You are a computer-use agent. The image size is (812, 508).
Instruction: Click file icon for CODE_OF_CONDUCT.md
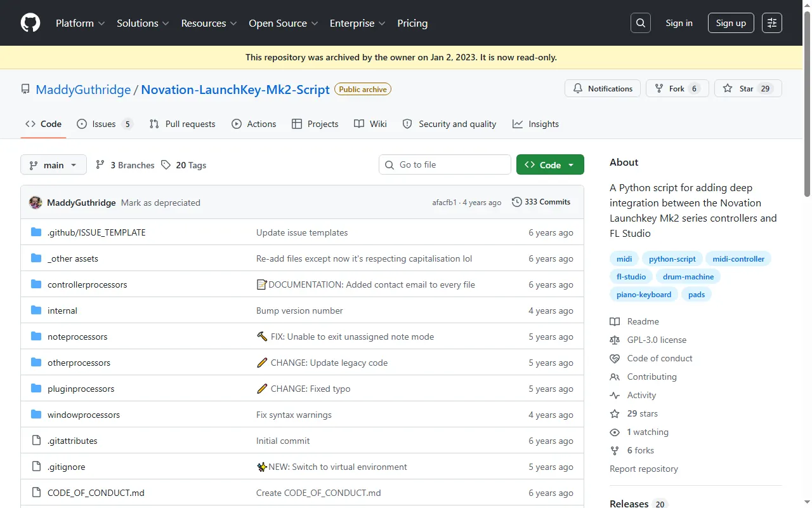[x=36, y=493]
